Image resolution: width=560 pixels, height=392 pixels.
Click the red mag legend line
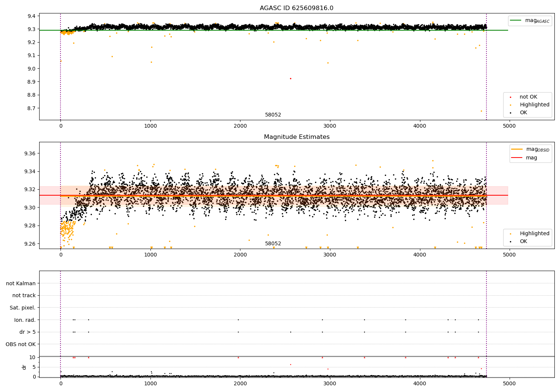point(517,158)
